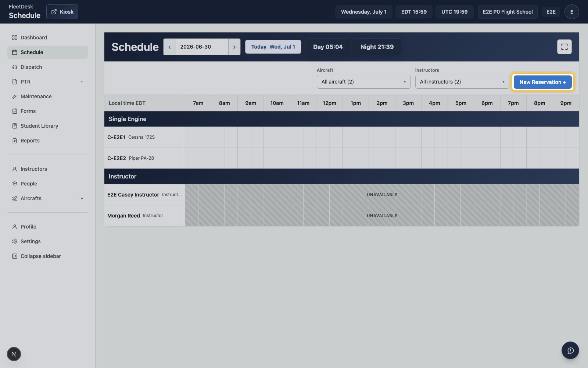Click Local time EDT header label

(127, 103)
